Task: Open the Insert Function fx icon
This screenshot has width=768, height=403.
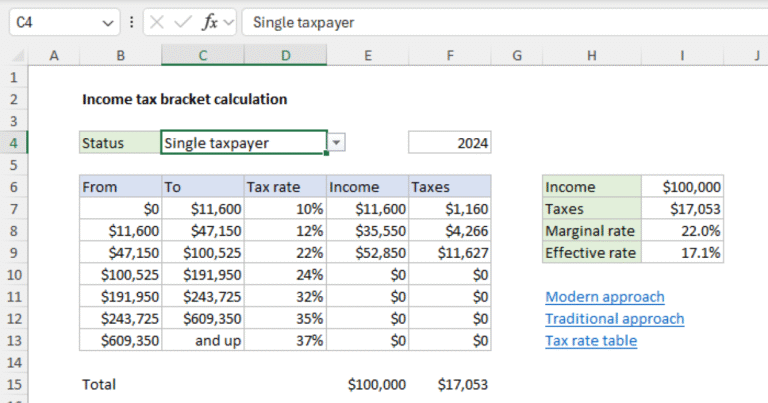Action: point(210,23)
